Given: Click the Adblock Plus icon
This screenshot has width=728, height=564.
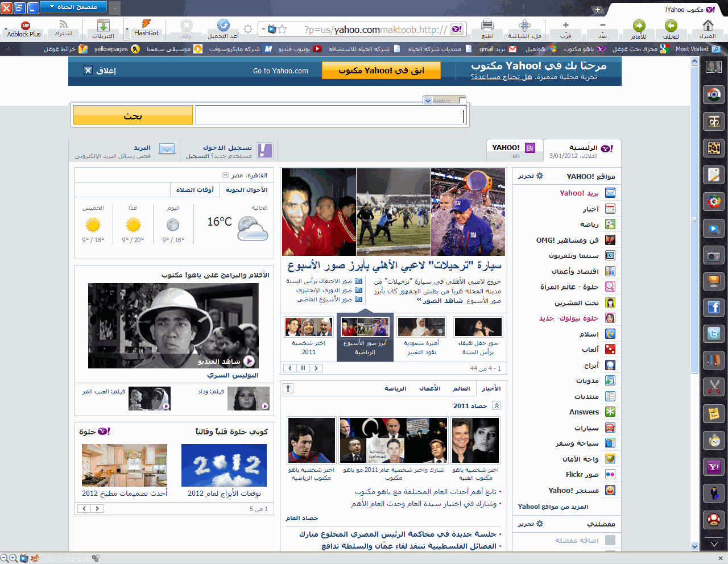Looking at the screenshot, I should coord(26,25).
